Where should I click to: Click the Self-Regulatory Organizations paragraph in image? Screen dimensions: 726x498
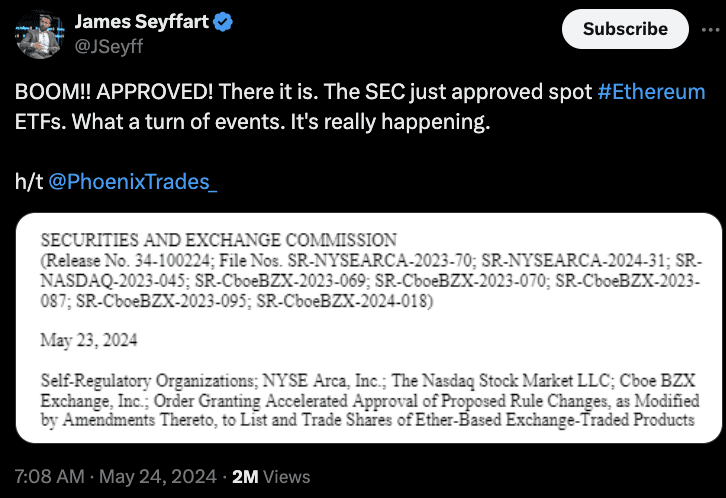tap(369, 400)
